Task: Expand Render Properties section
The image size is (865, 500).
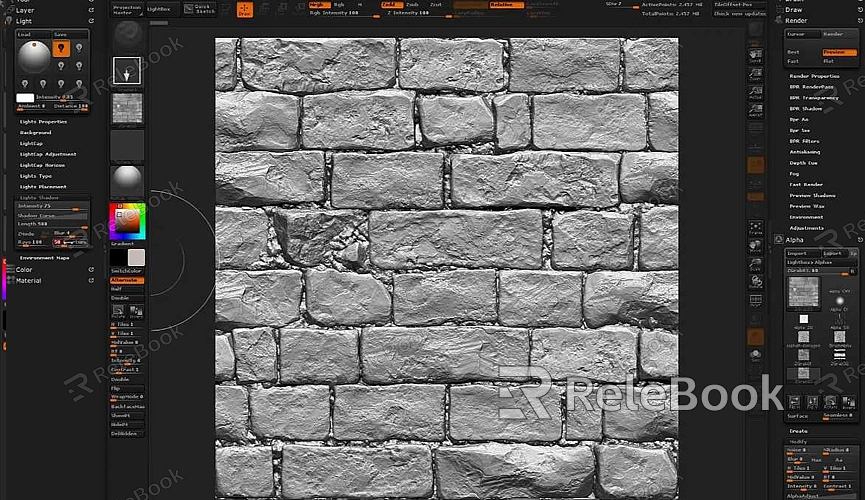Action: (814, 76)
